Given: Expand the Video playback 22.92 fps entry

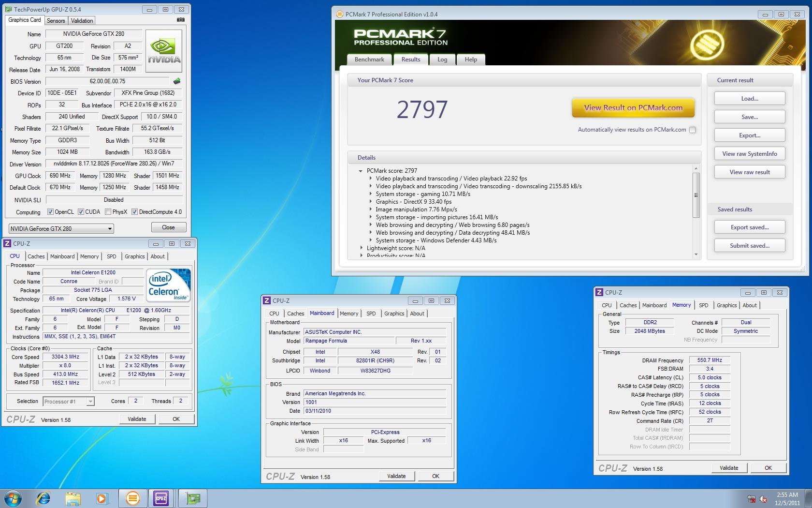Looking at the screenshot, I should coord(370,179).
